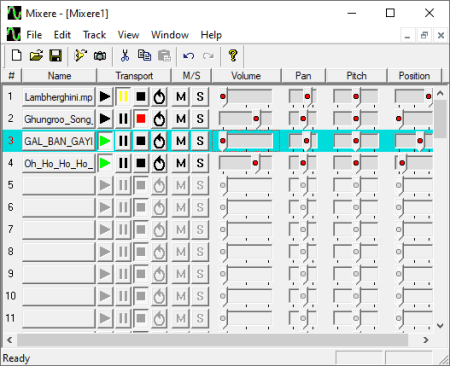Click the Position column header

[414, 76]
